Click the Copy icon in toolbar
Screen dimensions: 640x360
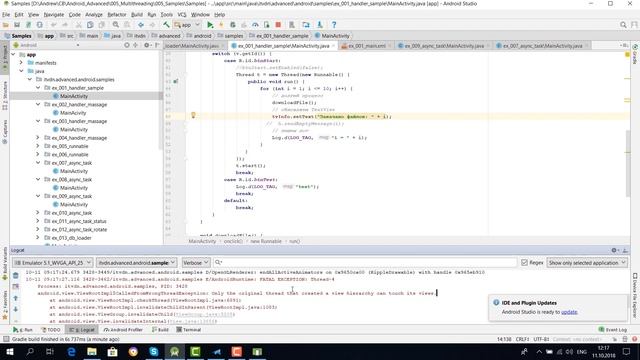90,25
